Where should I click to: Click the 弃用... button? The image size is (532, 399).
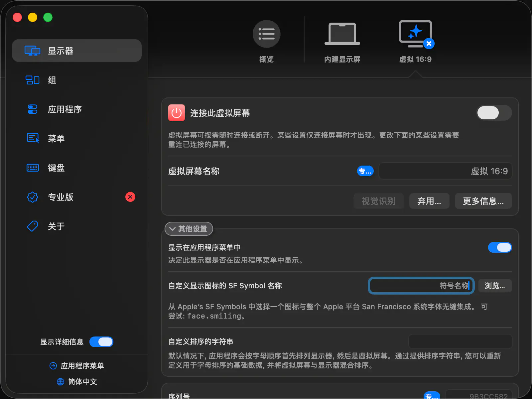429,201
